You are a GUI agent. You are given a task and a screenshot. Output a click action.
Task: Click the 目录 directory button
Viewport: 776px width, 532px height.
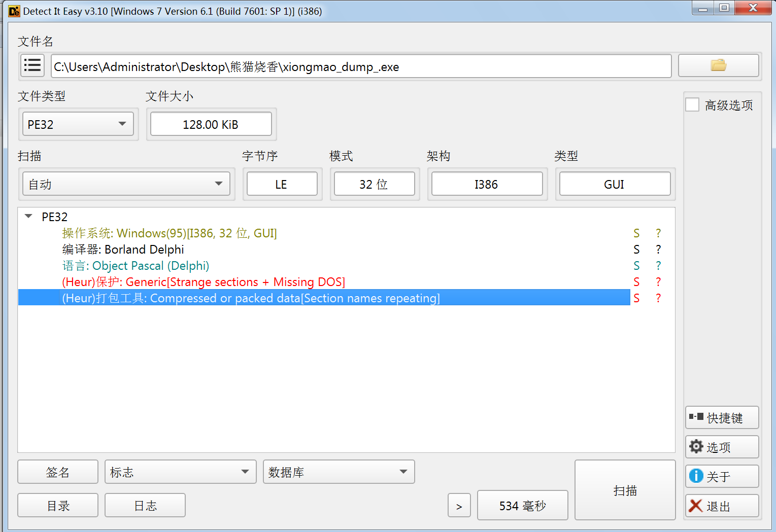pyautogui.click(x=57, y=505)
